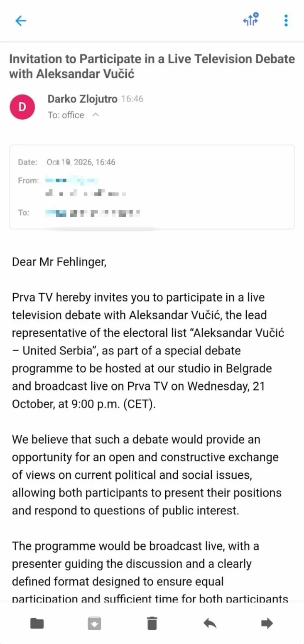Open the three-dot overflow menu
This screenshot has width=304, height=644.
[x=286, y=20]
